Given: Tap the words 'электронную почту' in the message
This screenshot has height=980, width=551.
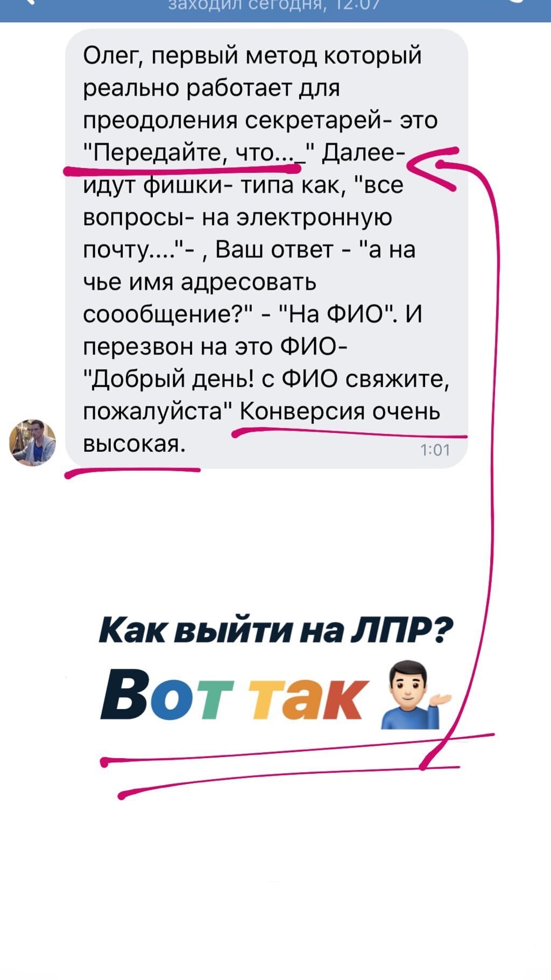Looking at the screenshot, I should (x=238, y=234).
